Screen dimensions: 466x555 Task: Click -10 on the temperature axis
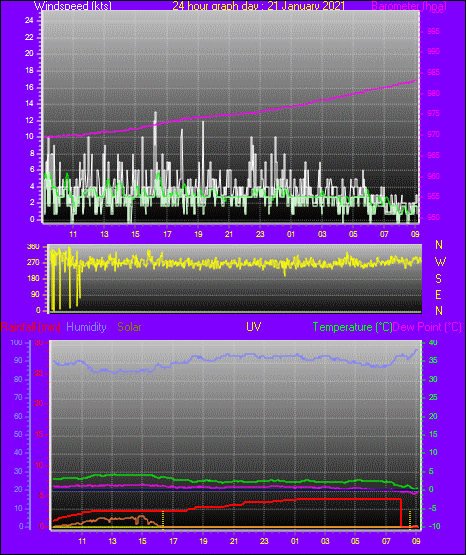coord(434,526)
